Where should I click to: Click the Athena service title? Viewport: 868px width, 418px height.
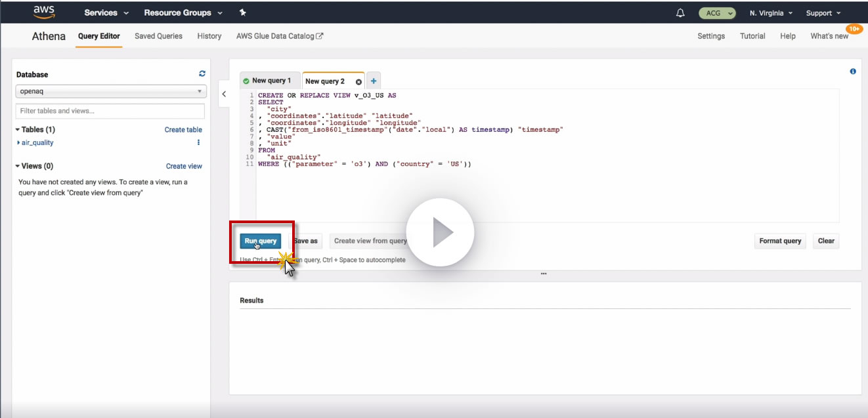pyautogui.click(x=49, y=36)
